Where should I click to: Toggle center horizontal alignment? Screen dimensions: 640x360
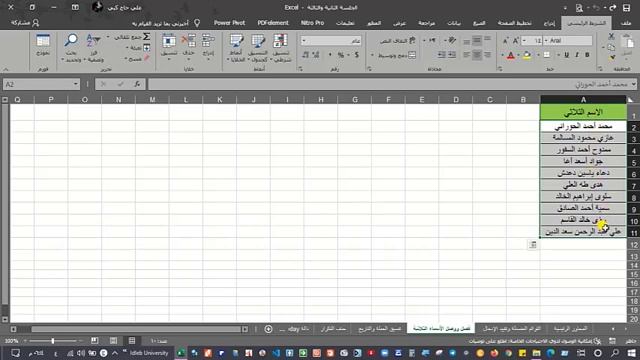476,55
